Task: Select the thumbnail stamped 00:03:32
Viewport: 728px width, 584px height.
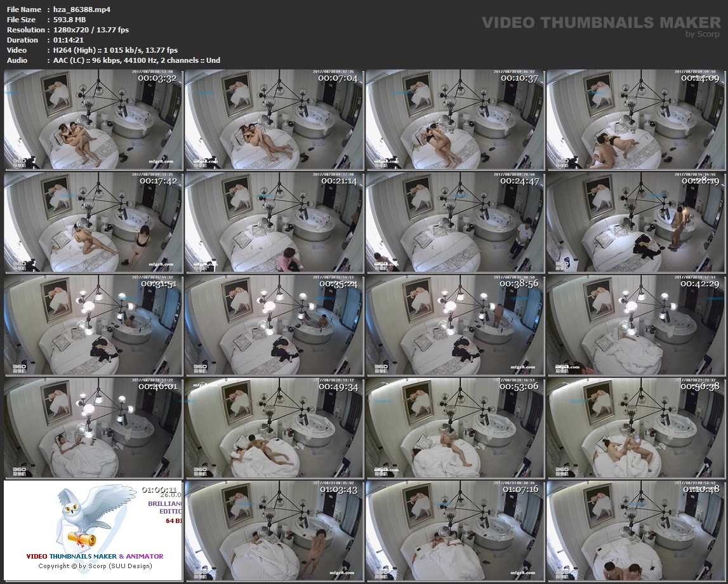Action: 93,119
